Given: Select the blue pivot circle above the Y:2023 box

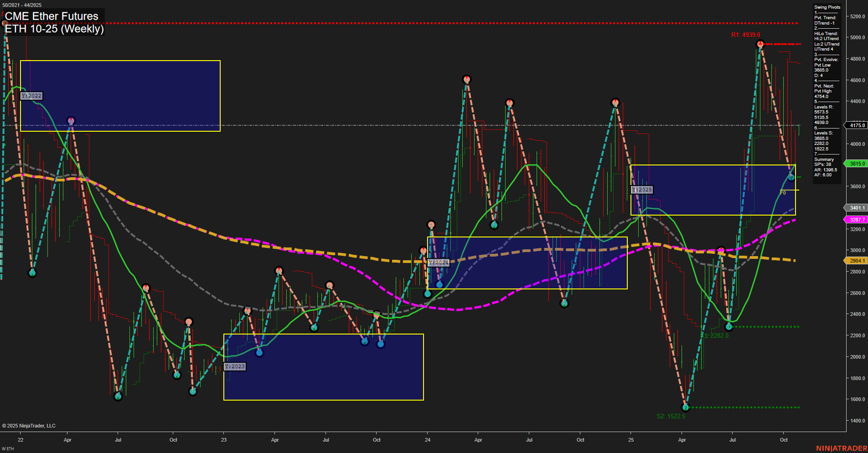Looking at the screenshot, I should tap(260, 352).
